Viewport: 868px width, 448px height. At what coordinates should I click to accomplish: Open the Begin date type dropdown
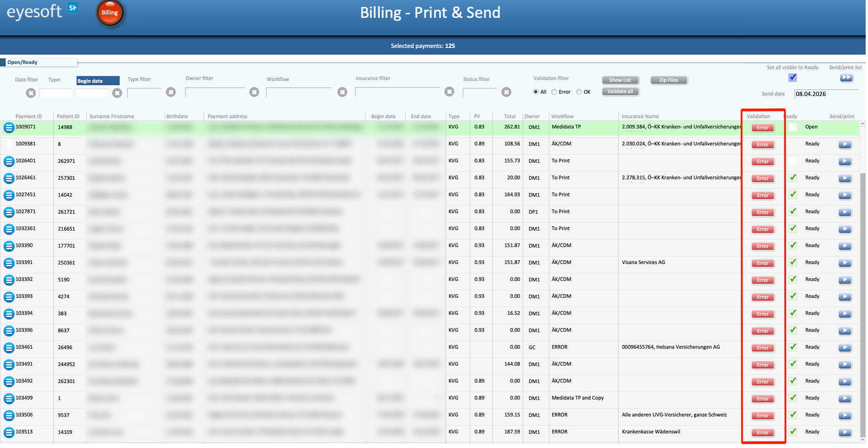click(x=98, y=81)
